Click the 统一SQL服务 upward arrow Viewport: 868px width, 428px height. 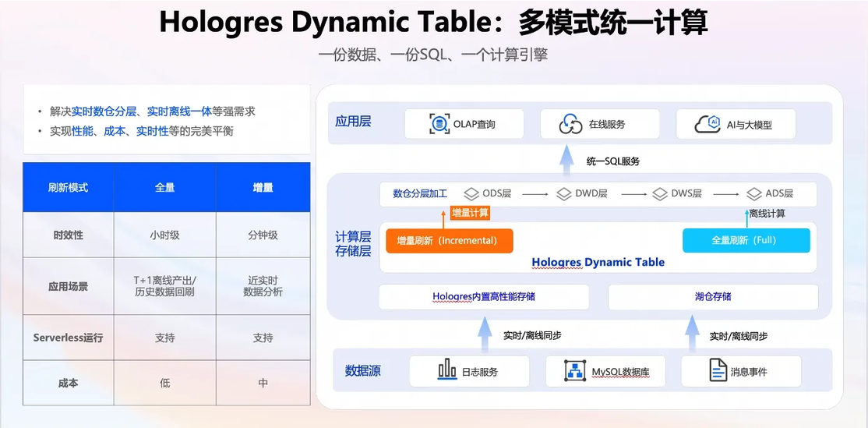pyautogui.click(x=566, y=161)
